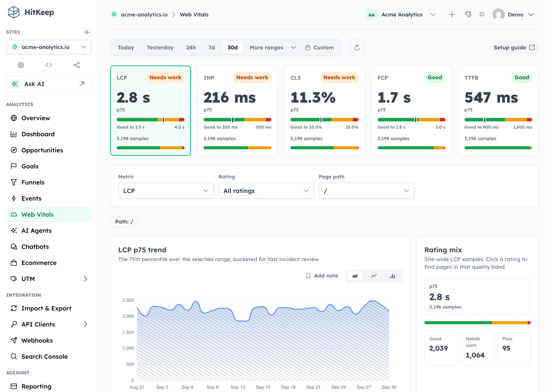Select the 24h time range
Screen dimensions: 551x392
point(191,47)
